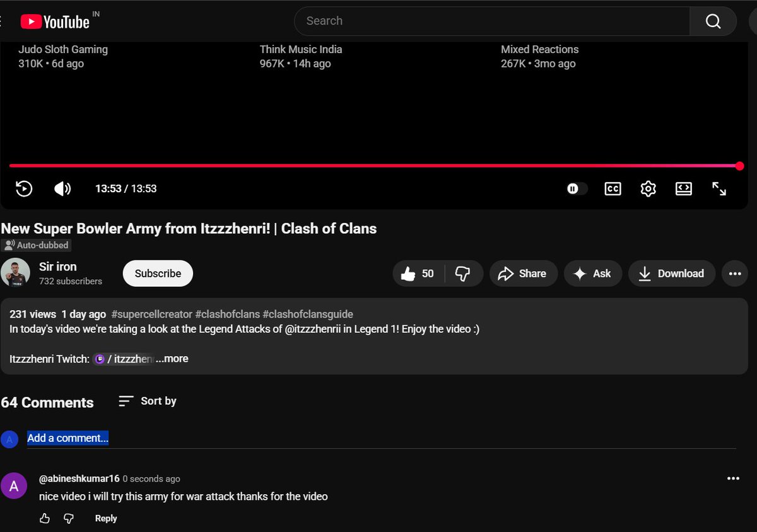Screen dimensions: 757x532
Task: Click the purple A commenter avatar
Action: coord(14,486)
